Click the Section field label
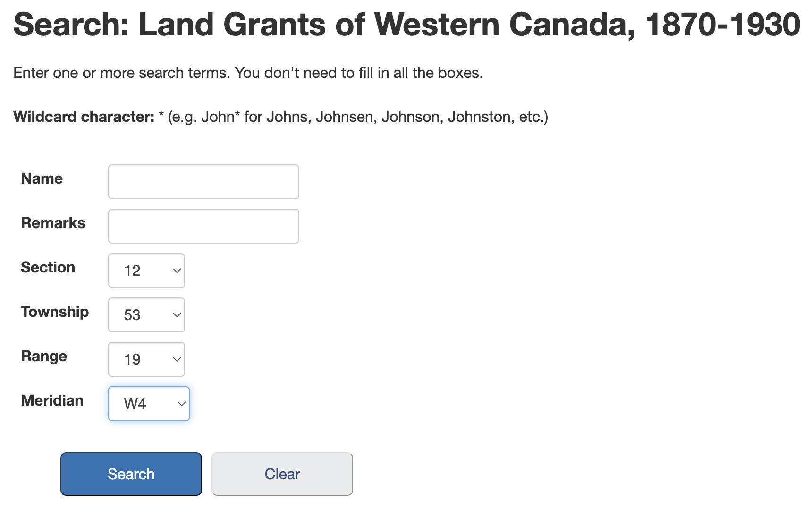Viewport: 812px width, 510px height. pos(48,267)
